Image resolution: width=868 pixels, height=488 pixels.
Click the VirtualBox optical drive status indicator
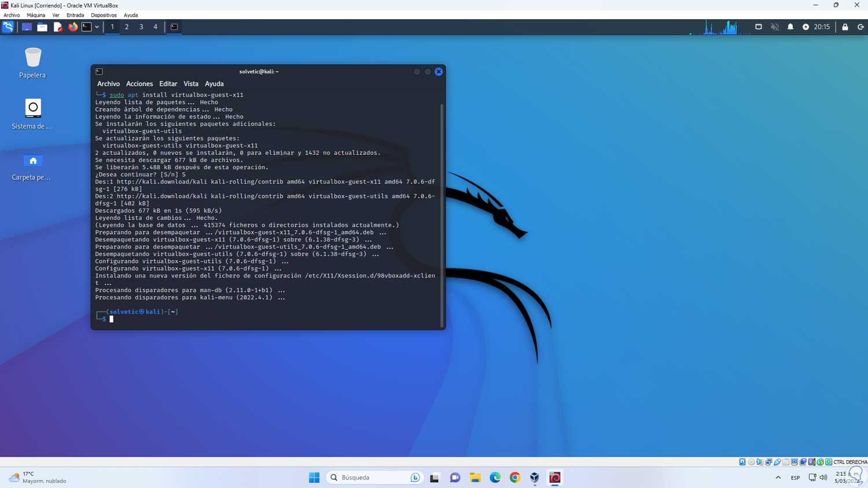coord(751,462)
